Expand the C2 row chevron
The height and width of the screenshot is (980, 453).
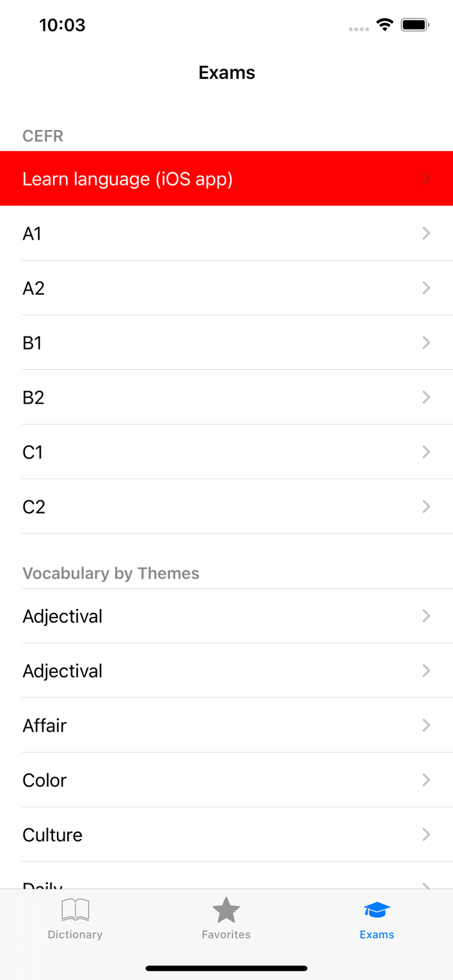coord(426,506)
